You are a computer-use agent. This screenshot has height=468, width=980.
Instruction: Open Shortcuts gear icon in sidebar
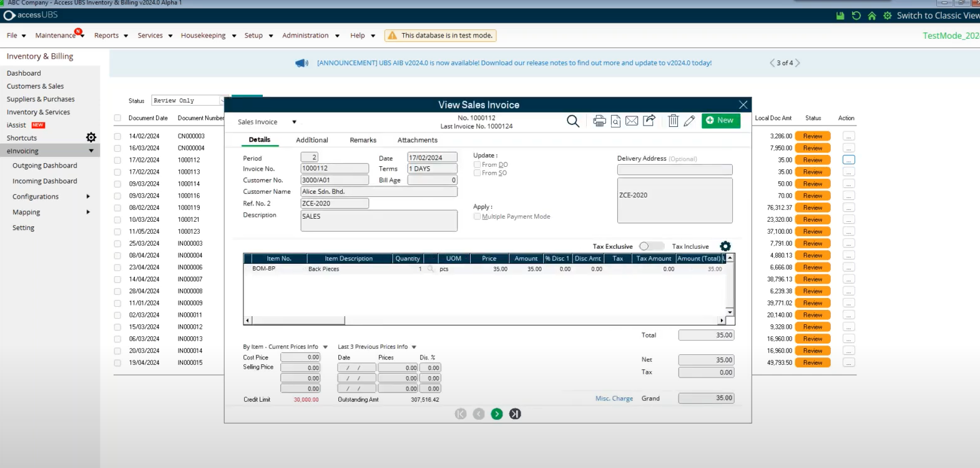pos(91,137)
